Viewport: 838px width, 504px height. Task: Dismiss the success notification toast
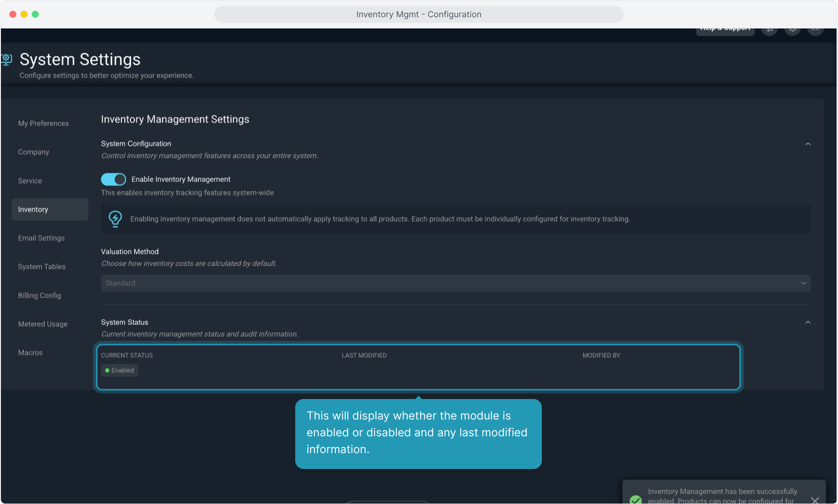click(815, 500)
